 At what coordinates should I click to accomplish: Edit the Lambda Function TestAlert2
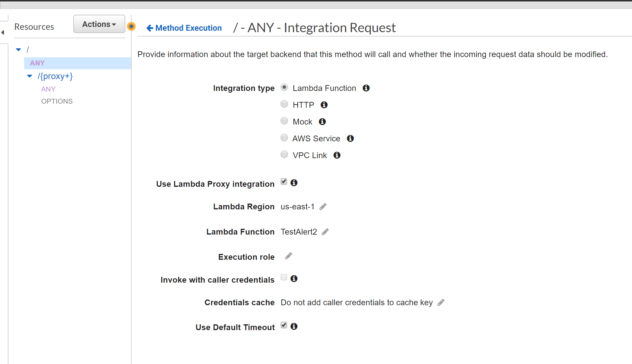click(x=325, y=231)
